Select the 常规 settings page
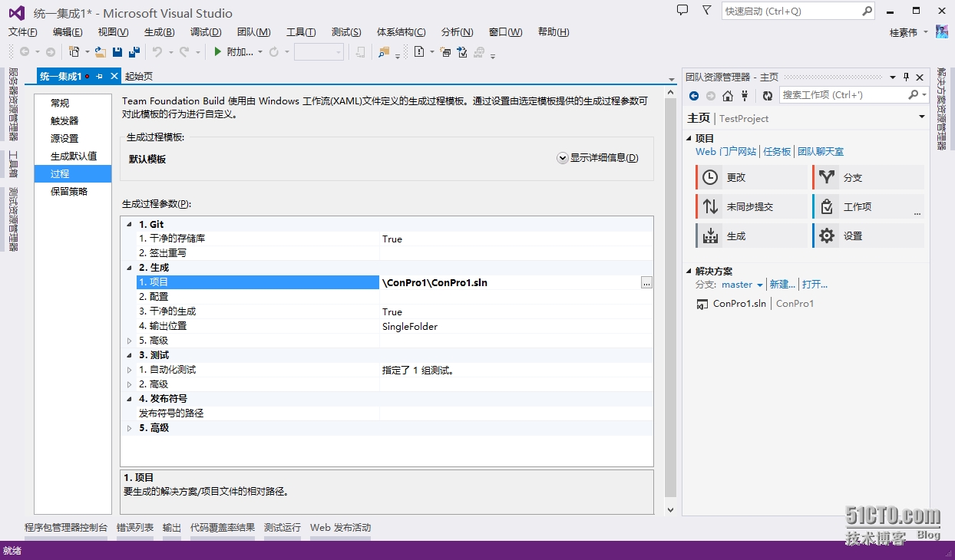The width and height of the screenshot is (955, 560). pyautogui.click(x=73, y=103)
